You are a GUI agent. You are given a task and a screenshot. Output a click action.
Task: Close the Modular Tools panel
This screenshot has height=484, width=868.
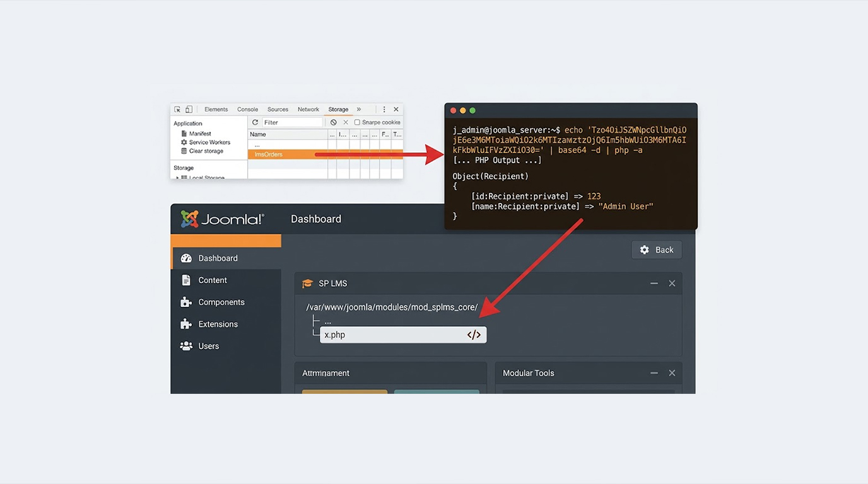tap(672, 373)
